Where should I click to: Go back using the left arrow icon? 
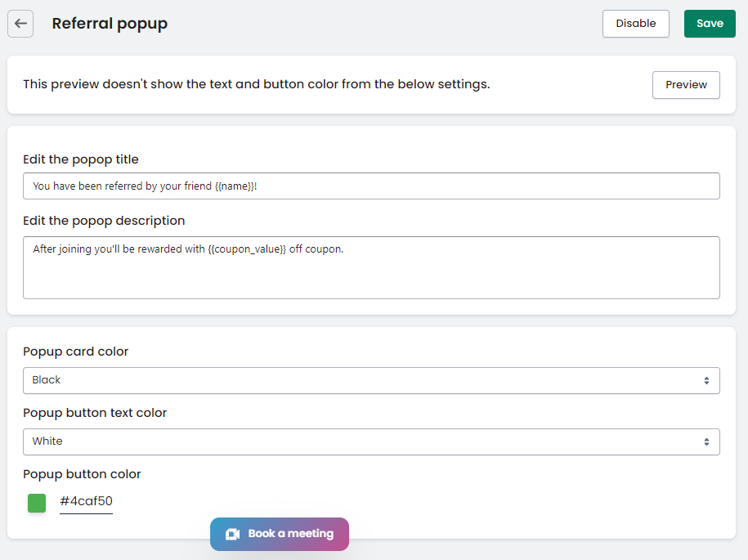coord(20,24)
